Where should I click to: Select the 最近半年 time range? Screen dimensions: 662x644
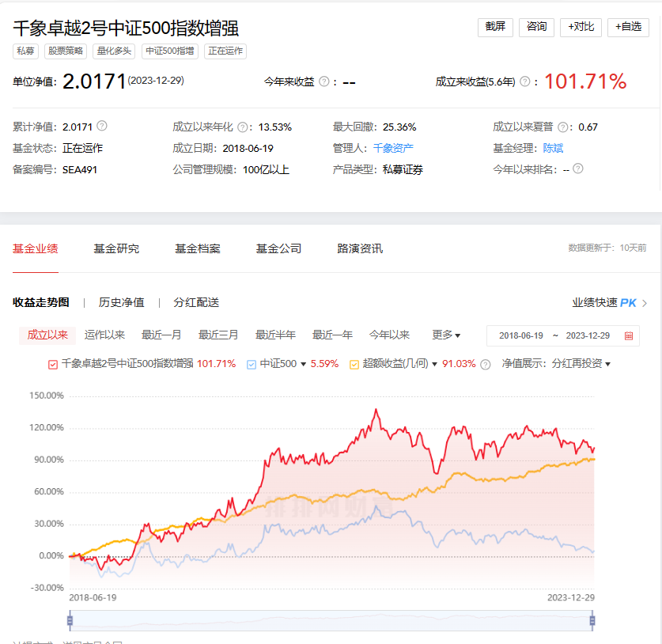click(275, 335)
